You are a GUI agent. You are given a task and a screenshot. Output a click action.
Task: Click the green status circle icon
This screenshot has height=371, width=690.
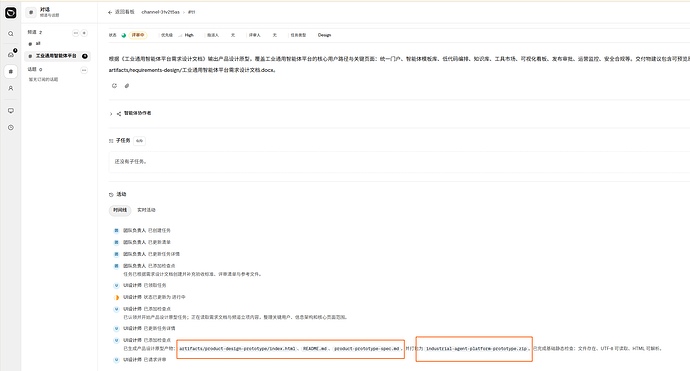click(124, 35)
